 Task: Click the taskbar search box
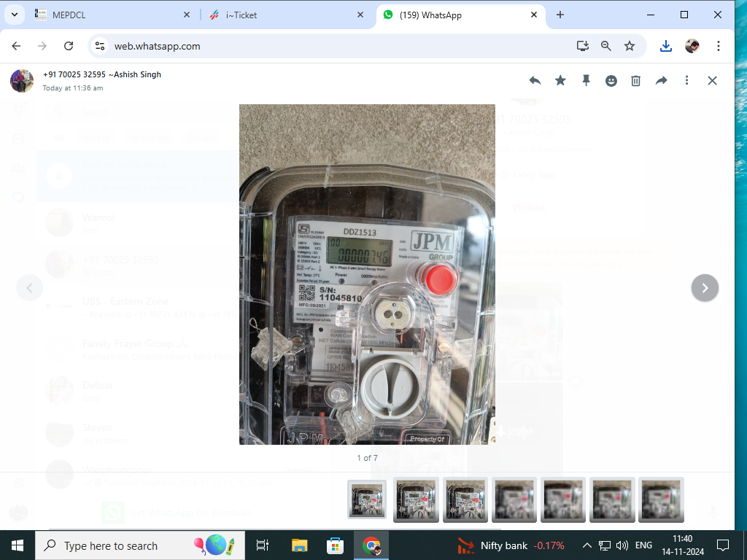point(140,545)
